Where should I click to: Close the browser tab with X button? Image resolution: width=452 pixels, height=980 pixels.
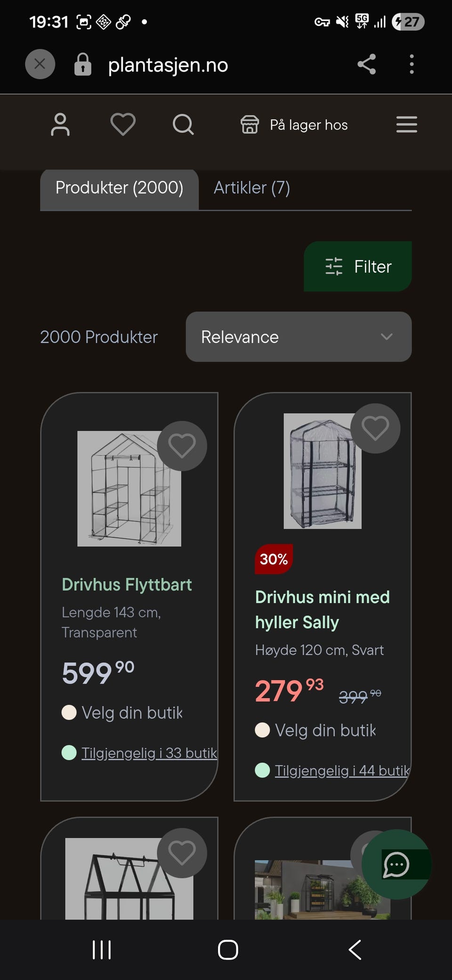coord(40,64)
